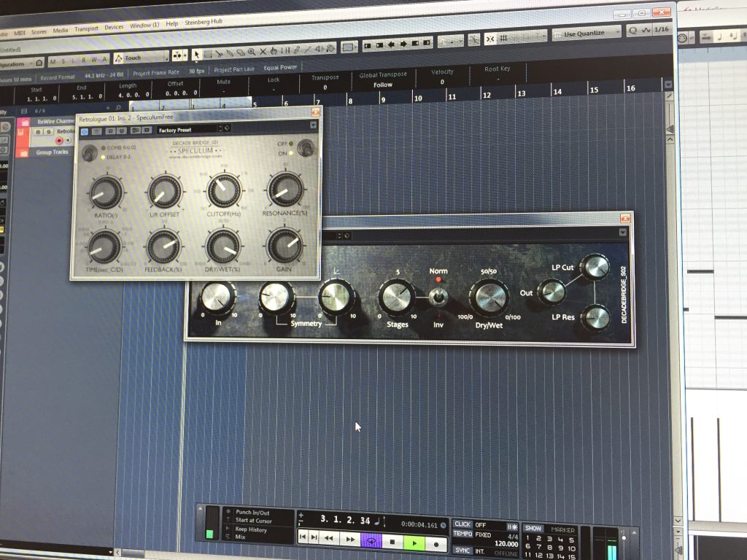The height and width of the screenshot is (560, 747).
Task: Click the tempo value 120.000
Action: (x=506, y=544)
